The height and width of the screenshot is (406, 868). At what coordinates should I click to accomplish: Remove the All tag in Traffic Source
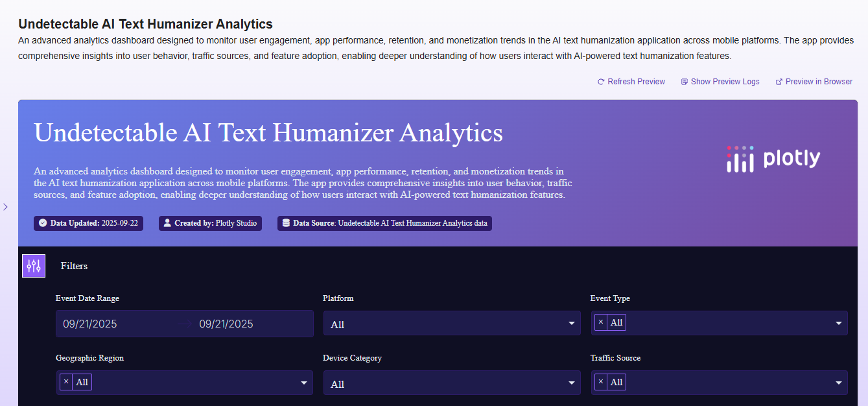[x=600, y=382]
